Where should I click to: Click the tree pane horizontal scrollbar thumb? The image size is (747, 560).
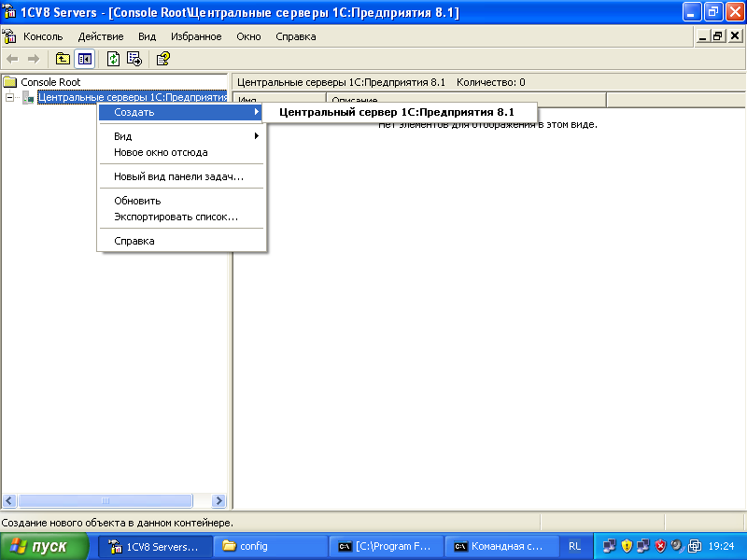point(106,500)
